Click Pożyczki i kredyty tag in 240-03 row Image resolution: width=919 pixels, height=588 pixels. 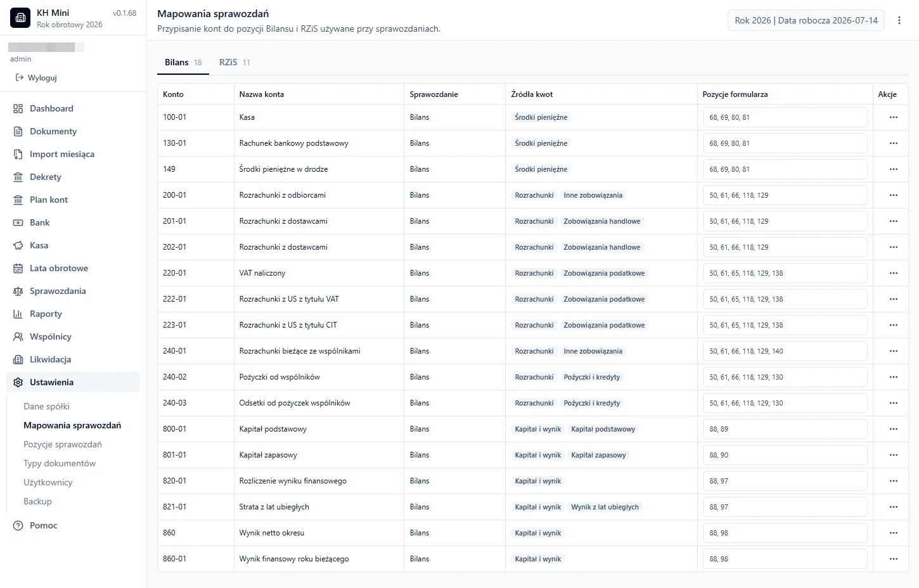tap(591, 403)
